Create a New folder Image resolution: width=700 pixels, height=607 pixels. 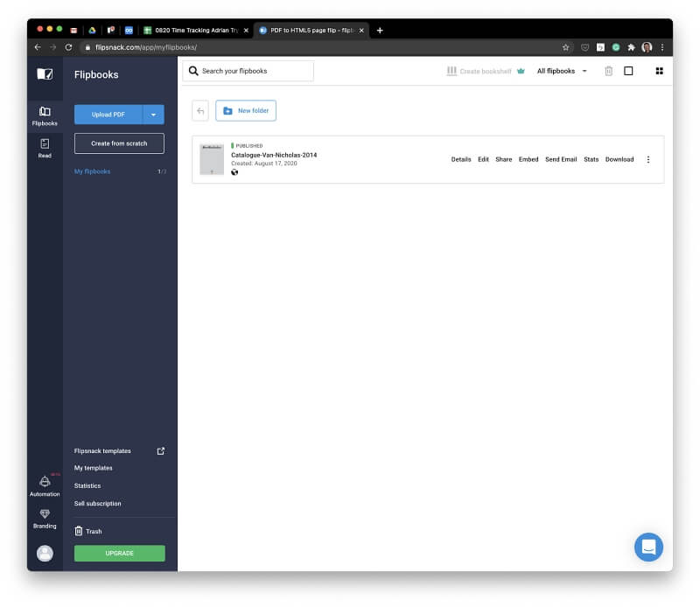[246, 111]
